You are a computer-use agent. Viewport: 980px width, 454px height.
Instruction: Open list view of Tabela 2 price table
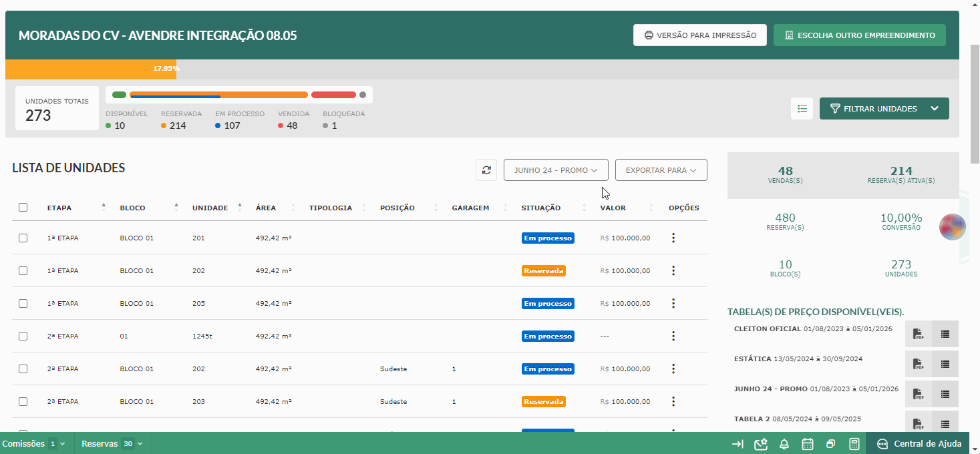tap(945, 422)
